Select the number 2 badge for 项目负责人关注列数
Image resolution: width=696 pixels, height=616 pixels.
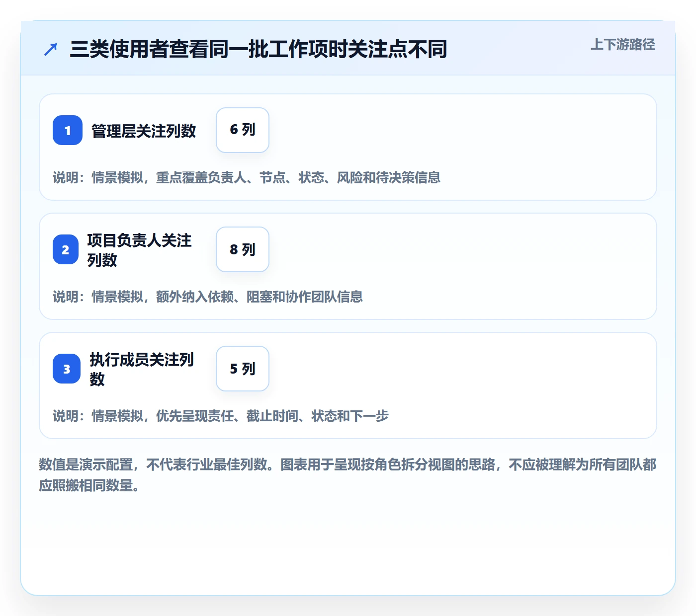(66, 249)
